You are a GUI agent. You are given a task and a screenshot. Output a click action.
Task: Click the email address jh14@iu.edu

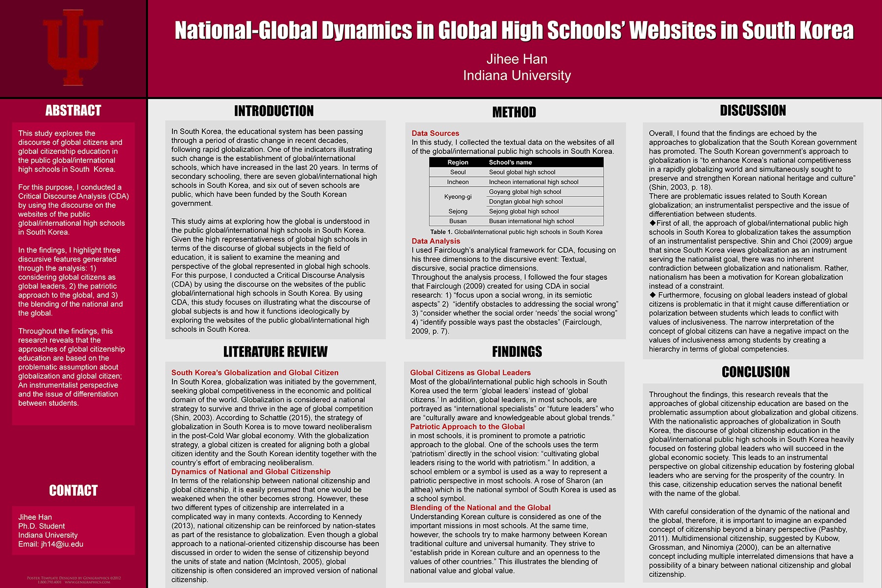pyautogui.click(x=62, y=544)
